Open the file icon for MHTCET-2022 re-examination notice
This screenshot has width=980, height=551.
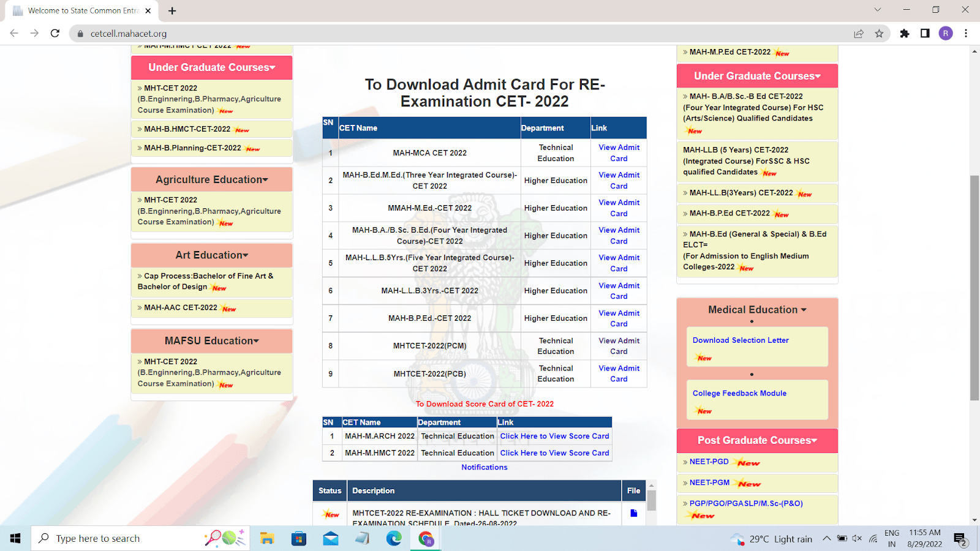633,513
